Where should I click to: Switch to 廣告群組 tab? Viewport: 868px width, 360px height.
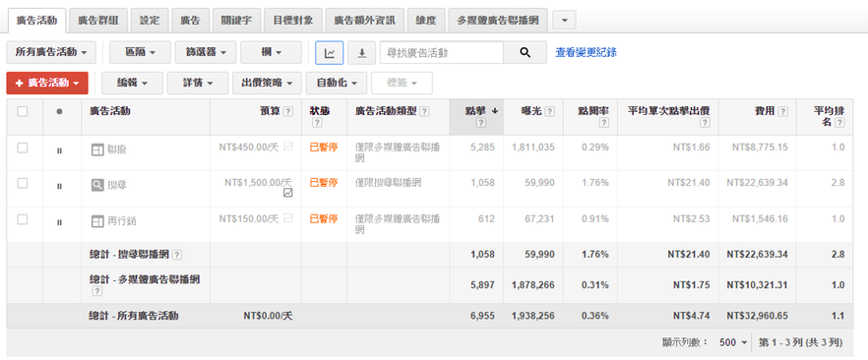(98, 21)
